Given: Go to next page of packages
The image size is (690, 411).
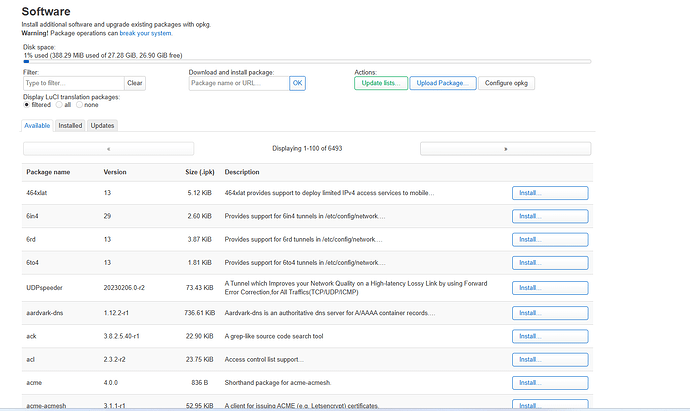Looking at the screenshot, I should (x=505, y=148).
